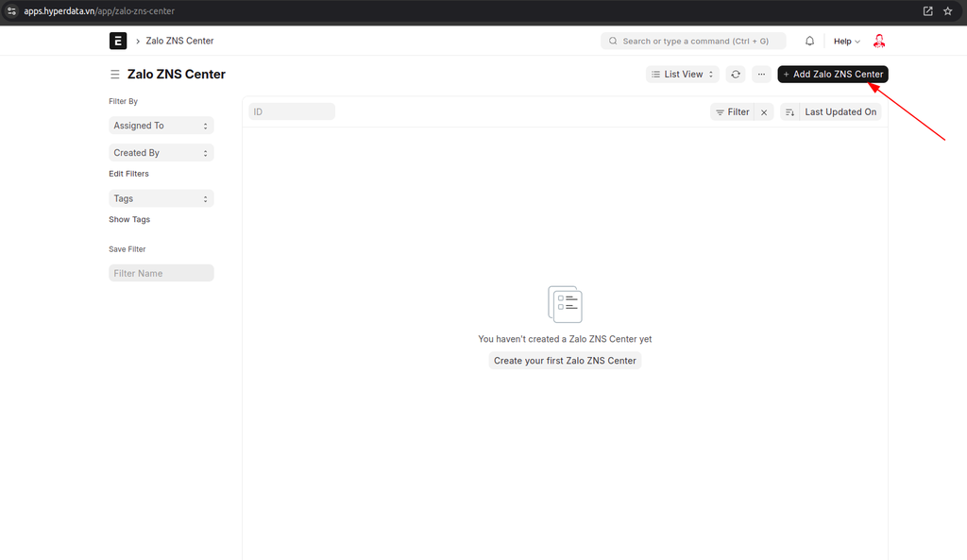Screen dimensions: 967x560
Task: Select Zalo ZNS Center breadcrumb
Action: [x=179, y=42]
